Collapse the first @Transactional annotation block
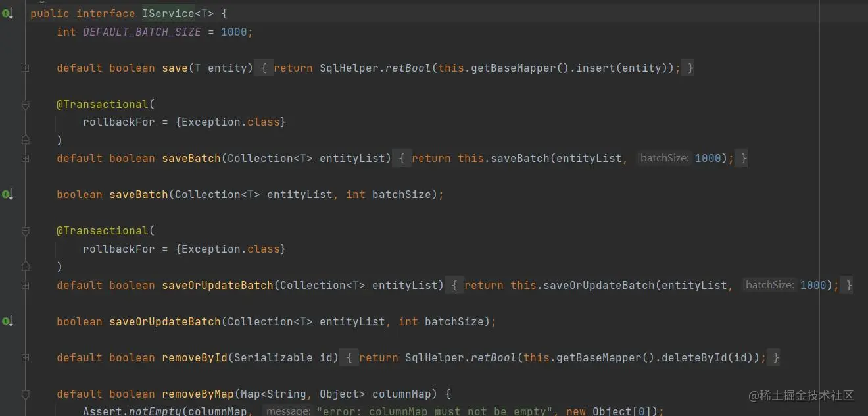Screen dimensions: 868x416 25,104
